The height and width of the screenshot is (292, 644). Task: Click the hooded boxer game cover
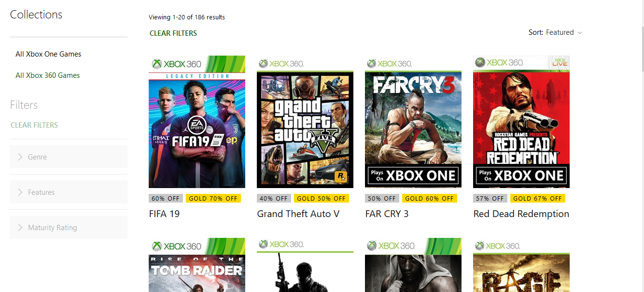click(x=413, y=265)
